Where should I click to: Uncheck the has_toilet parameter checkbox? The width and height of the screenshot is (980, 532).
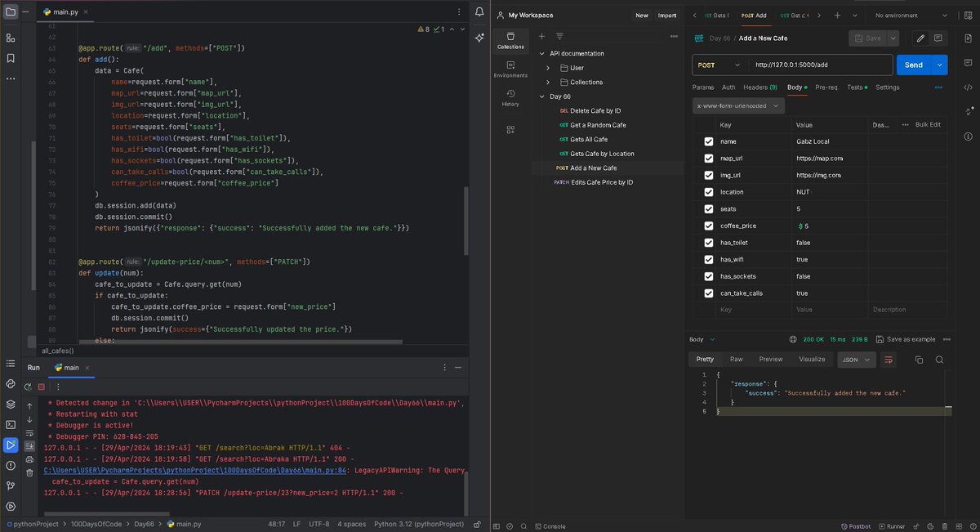709,243
